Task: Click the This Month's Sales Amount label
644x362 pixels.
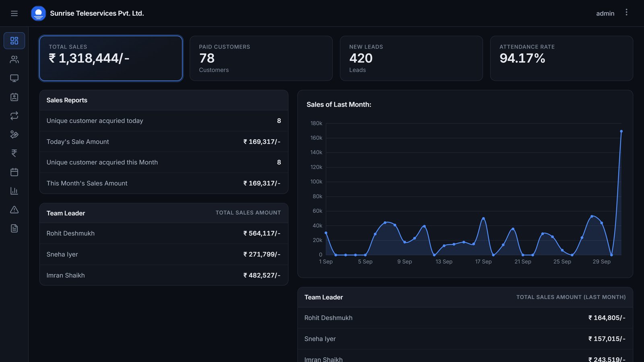Action: [87, 183]
